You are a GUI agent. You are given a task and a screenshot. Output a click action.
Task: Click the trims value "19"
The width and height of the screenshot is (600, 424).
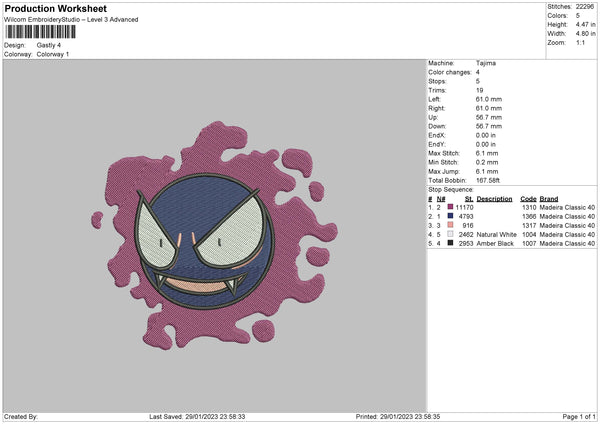click(x=479, y=90)
